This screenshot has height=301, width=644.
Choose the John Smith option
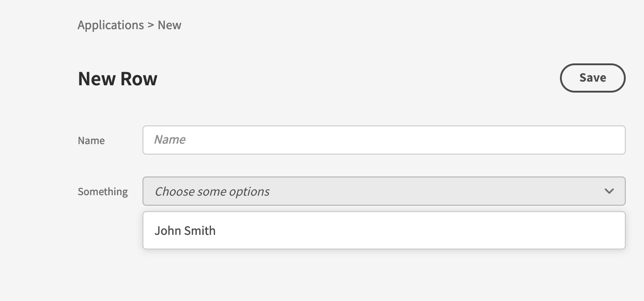[x=185, y=230]
